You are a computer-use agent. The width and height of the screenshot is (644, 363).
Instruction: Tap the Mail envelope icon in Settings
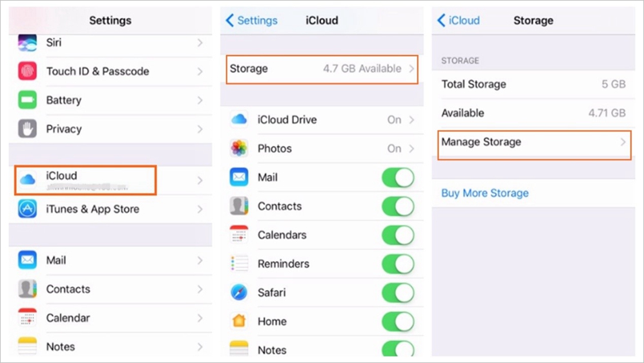pos(28,260)
